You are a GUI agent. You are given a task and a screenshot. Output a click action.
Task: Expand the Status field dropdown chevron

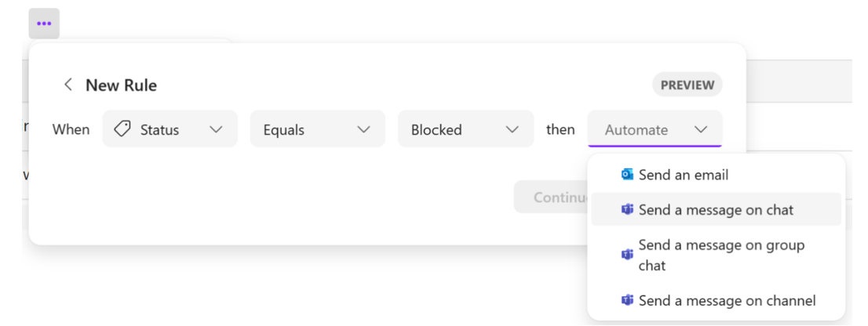coord(216,130)
